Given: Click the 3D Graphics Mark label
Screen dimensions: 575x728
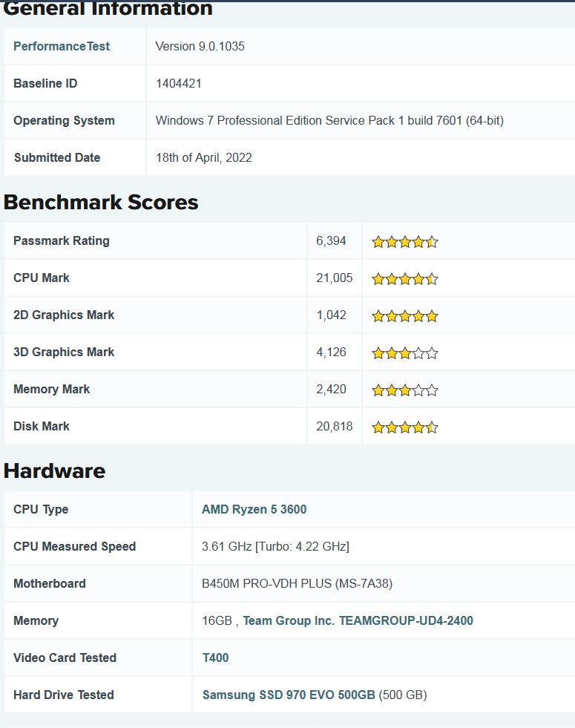Looking at the screenshot, I should click(64, 352).
